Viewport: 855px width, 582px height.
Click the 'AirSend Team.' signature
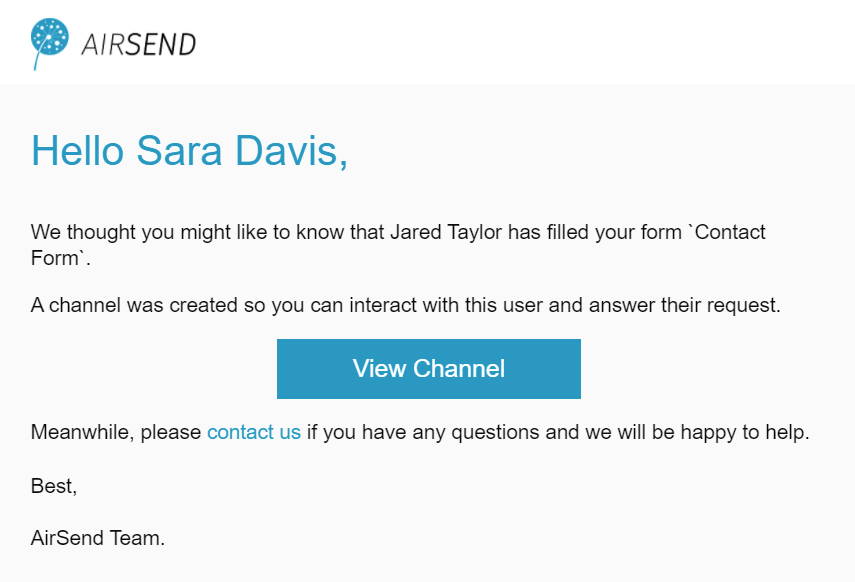[98, 538]
